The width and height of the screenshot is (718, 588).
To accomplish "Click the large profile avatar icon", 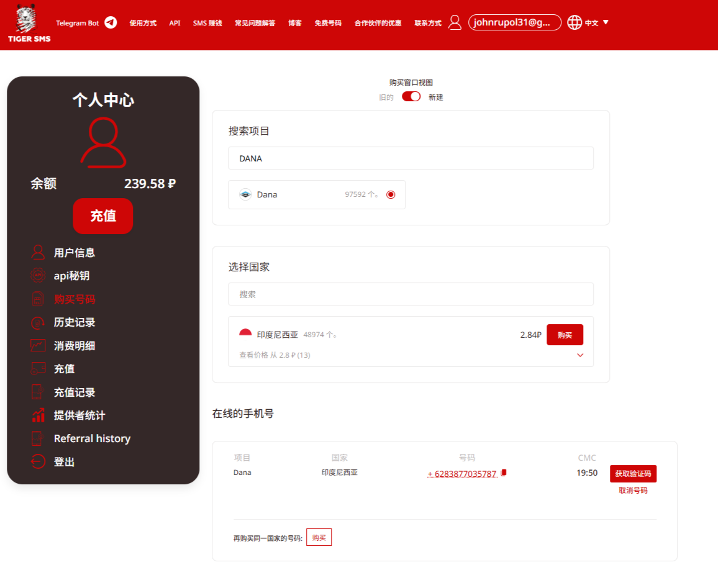I will point(104,142).
